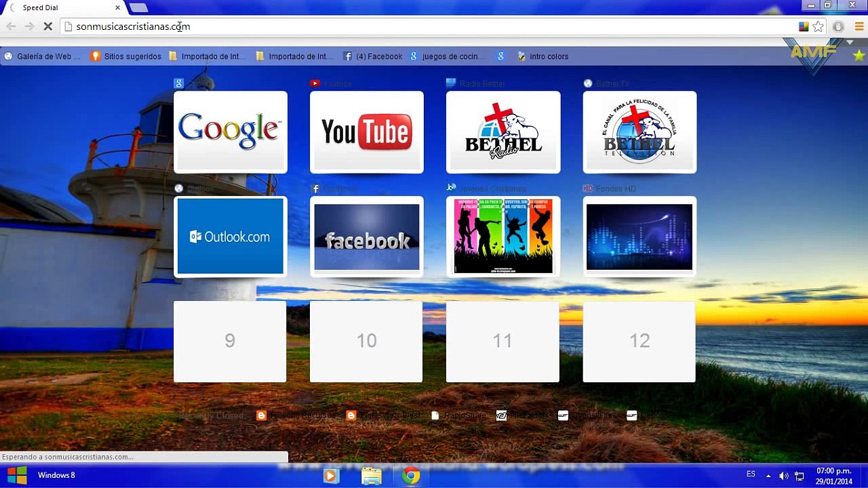Open File Explorer from the taskbar

click(x=371, y=476)
